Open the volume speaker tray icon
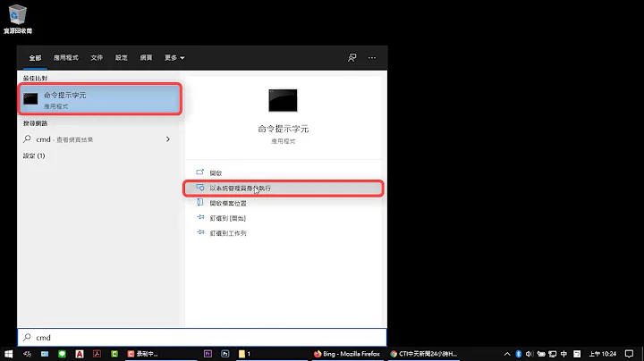Image resolution: width=644 pixels, height=361 pixels. (530, 354)
